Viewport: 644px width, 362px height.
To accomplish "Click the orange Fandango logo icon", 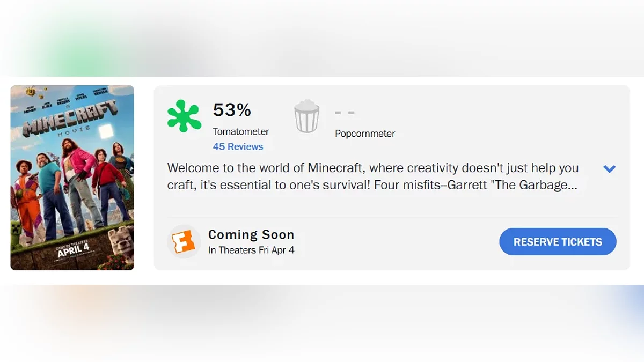I will point(184,242).
